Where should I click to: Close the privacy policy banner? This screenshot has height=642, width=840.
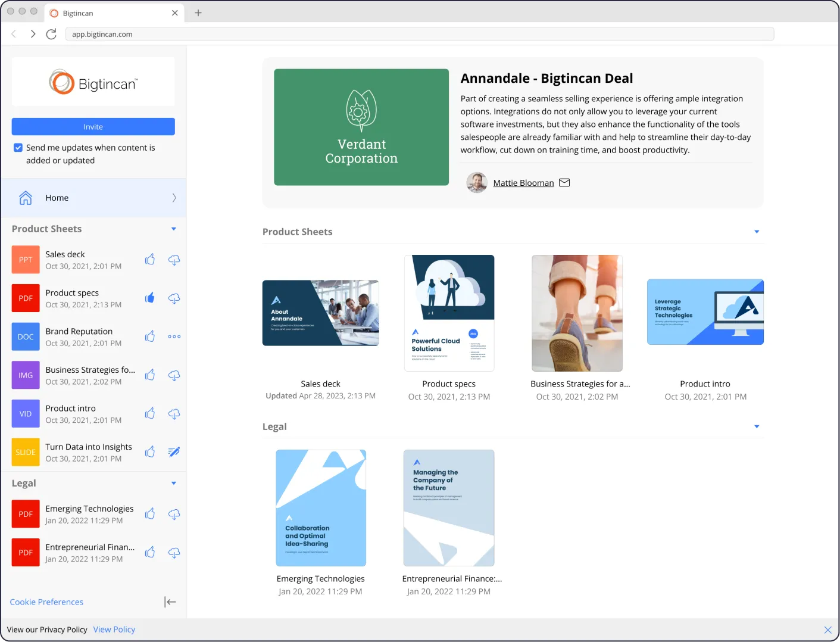pos(827,630)
